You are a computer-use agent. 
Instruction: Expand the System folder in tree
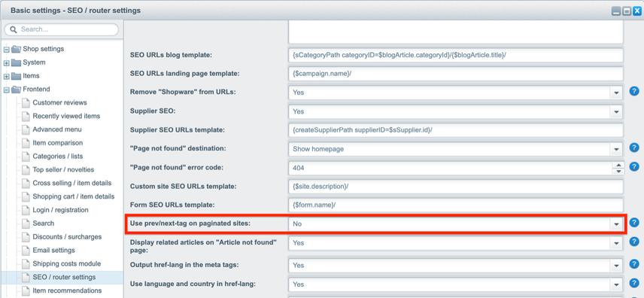(x=6, y=63)
